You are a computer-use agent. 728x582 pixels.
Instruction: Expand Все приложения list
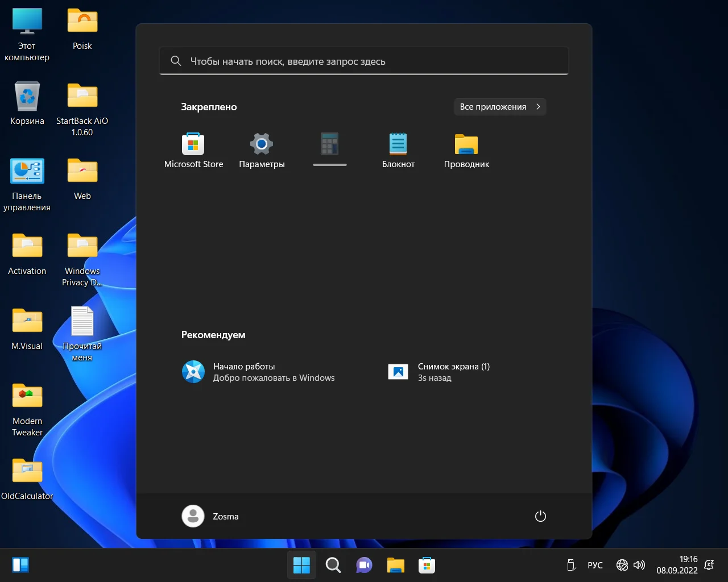[x=499, y=107]
